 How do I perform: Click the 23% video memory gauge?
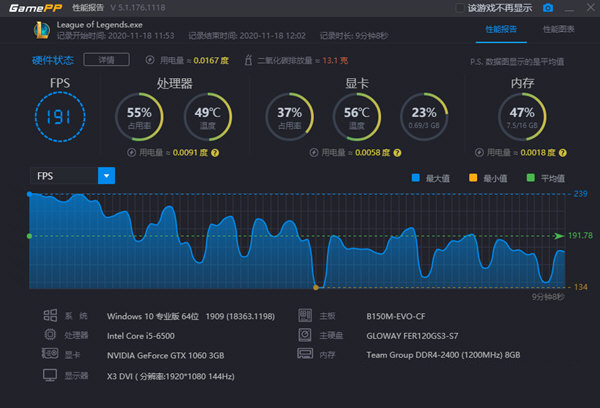[424, 117]
